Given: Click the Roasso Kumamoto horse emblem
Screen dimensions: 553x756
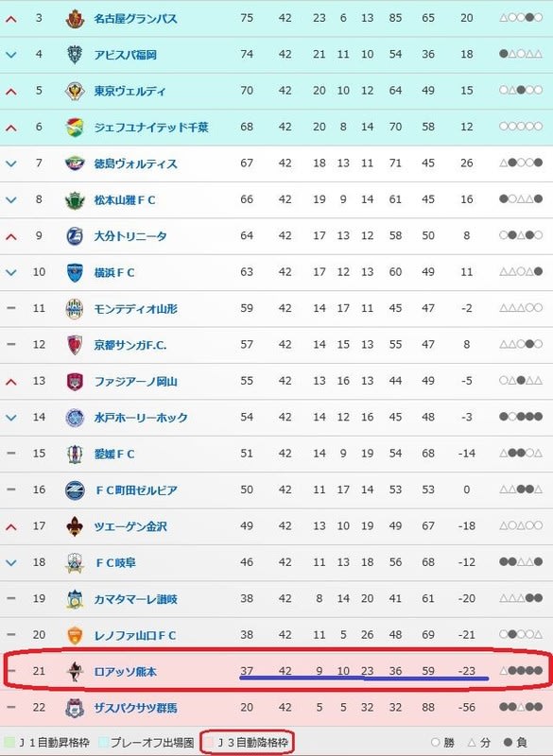Looking at the screenshot, I should (x=75, y=672).
